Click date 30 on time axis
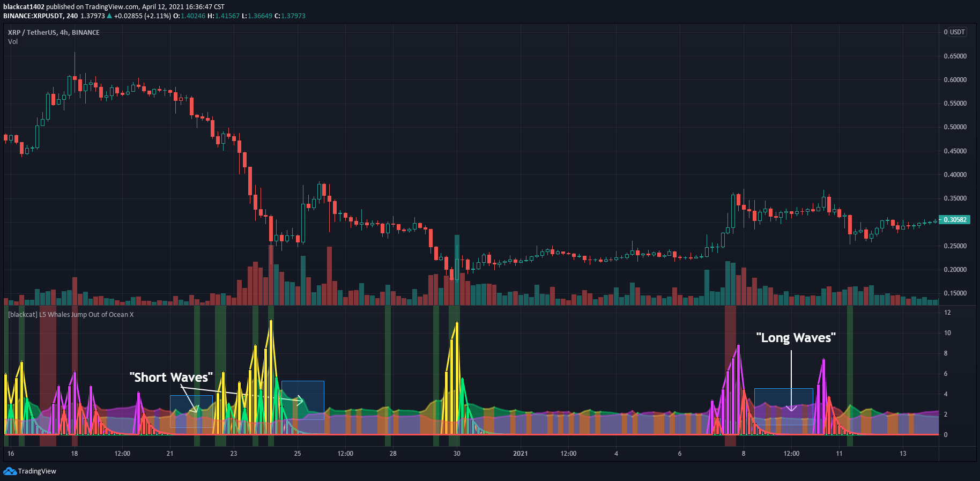 click(x=457, y=454)
